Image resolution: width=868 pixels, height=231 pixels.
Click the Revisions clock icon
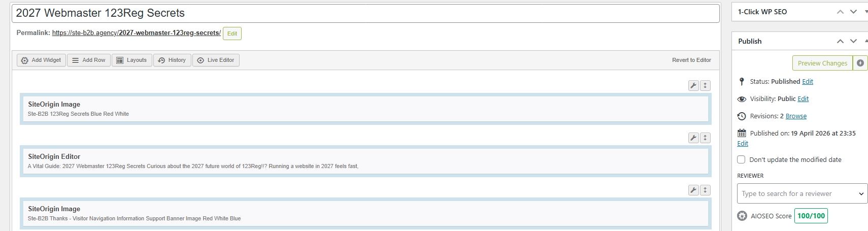[742, 116]
